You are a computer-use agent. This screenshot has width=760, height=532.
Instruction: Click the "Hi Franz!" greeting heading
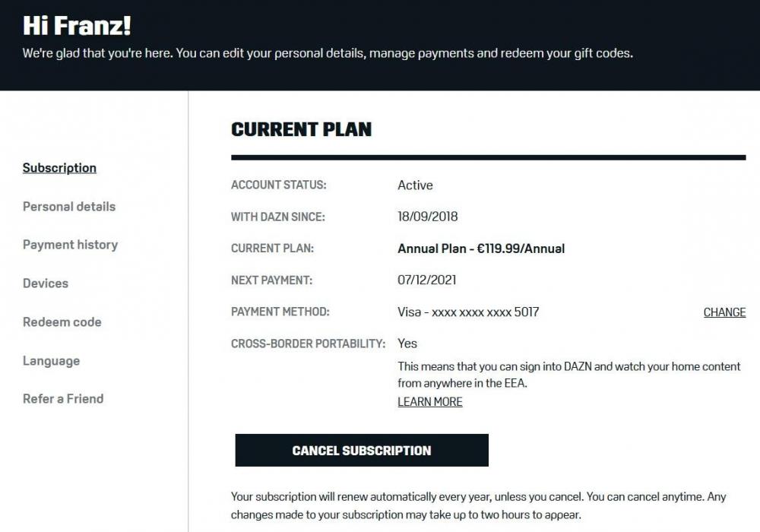click(77, 26)
